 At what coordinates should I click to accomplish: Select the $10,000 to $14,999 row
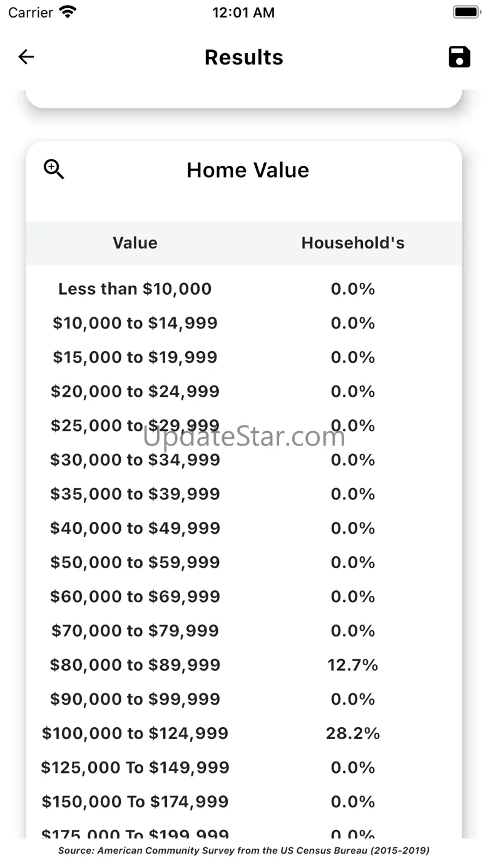135,323
